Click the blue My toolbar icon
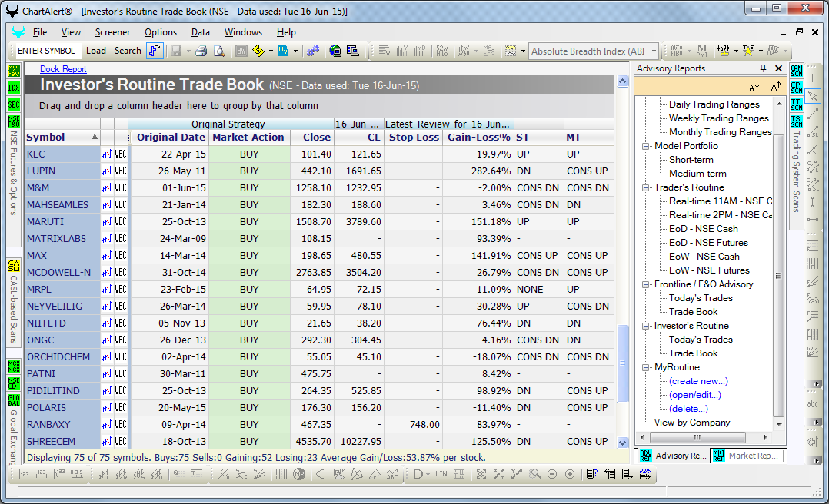The width and height of the screenshot is (829, 504). (283, 51)
